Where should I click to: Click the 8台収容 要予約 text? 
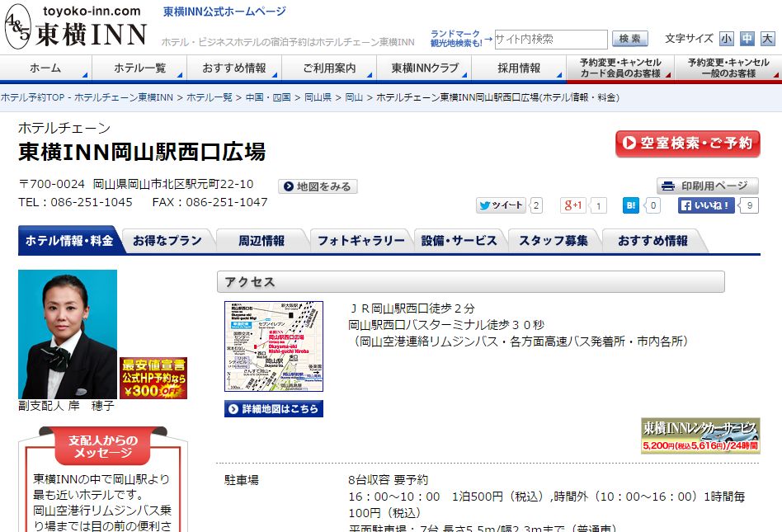(x=388, y=480)
